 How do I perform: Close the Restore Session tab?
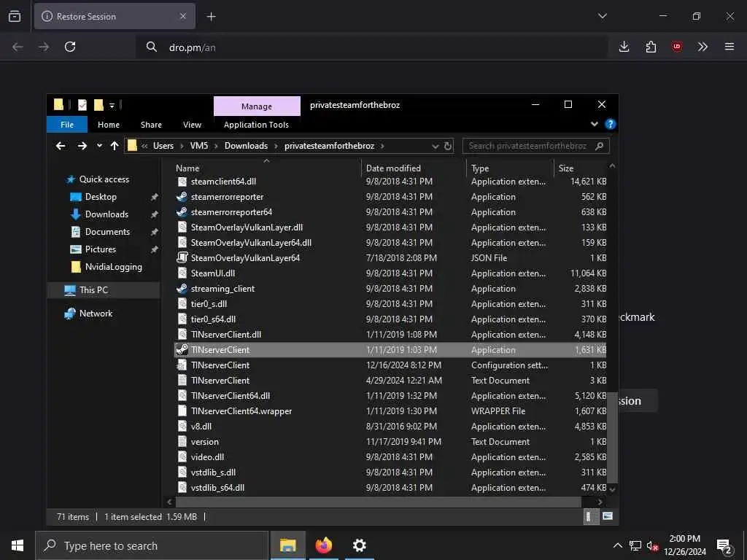(183, 16)
